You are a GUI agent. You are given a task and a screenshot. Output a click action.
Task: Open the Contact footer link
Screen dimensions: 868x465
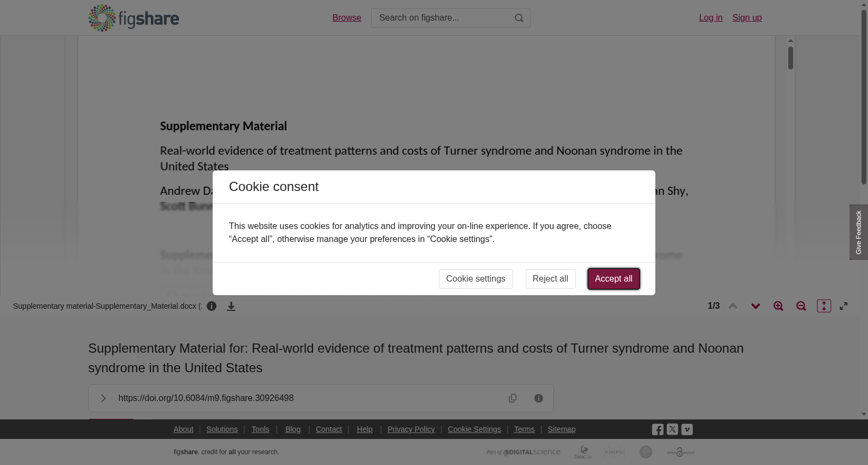(329, 429)
